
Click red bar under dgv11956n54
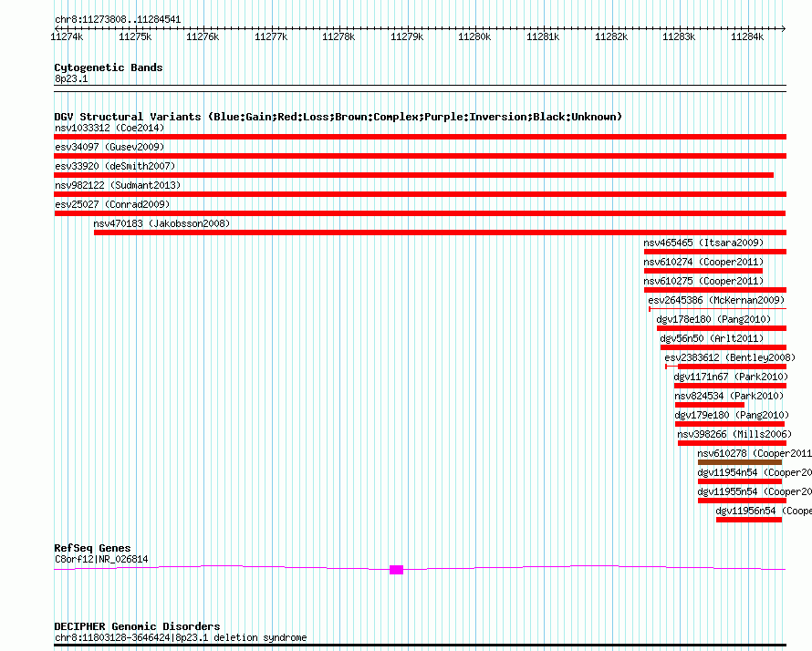[749, 520]
